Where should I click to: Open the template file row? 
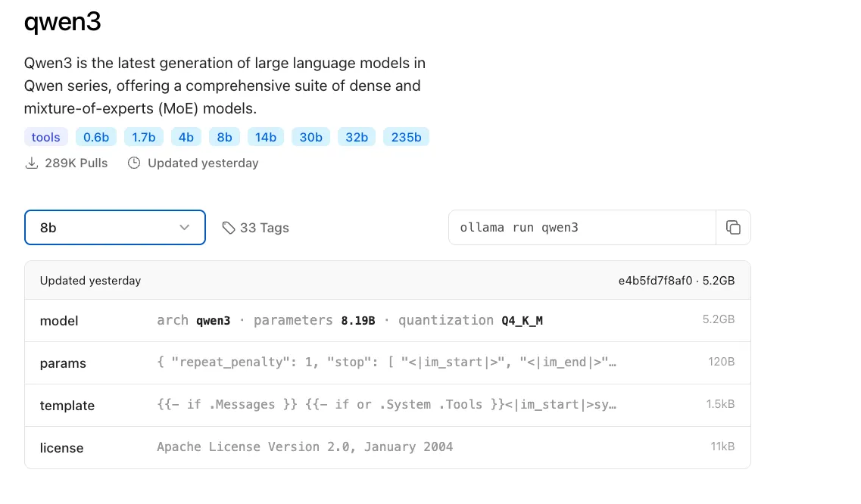click(387, 406)
